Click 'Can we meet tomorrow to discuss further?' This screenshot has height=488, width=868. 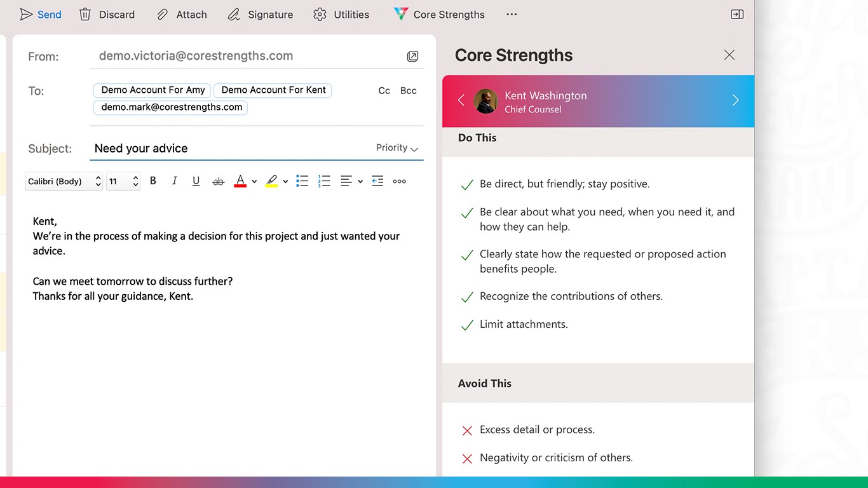[x=133, y=281]
